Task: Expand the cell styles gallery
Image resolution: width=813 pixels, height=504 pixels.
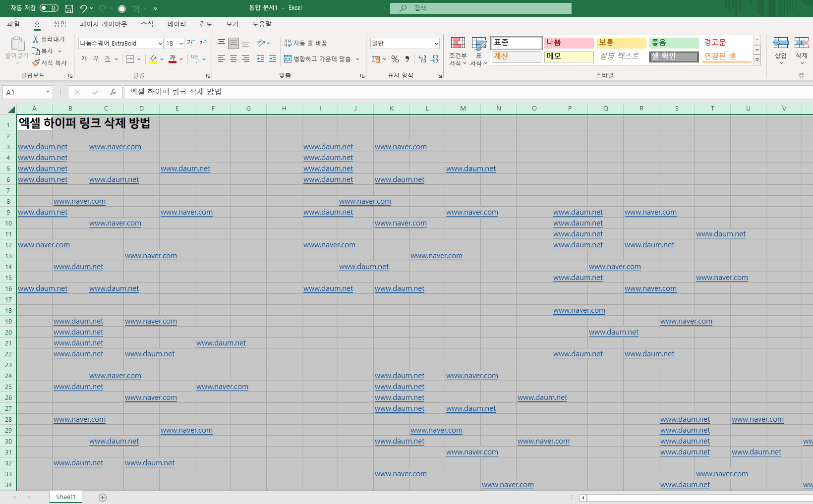Action: (x=757, y=60)
